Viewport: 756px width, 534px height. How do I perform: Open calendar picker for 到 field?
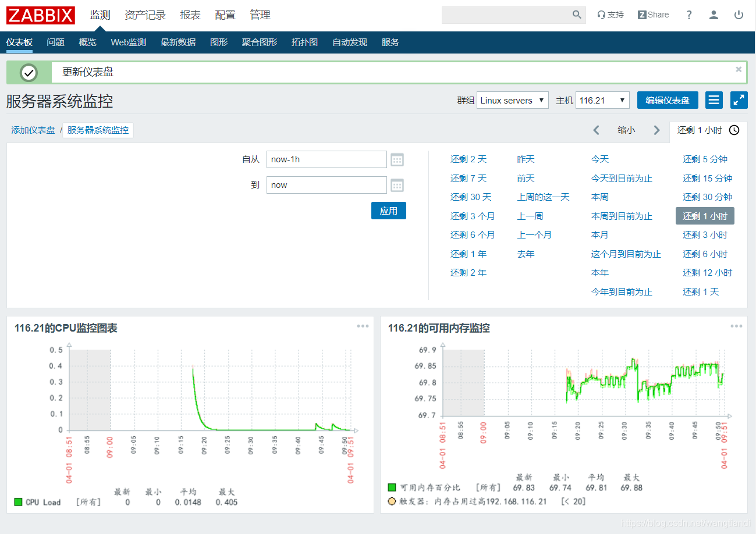coord(397,186)
